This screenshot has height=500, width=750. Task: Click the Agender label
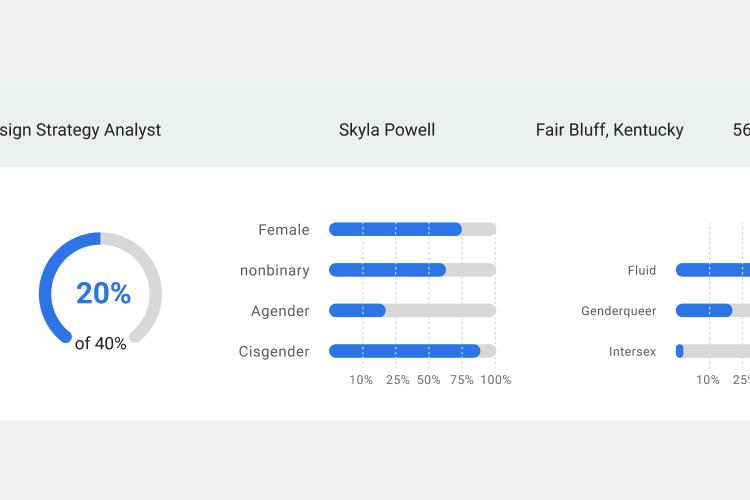point(280,311)
